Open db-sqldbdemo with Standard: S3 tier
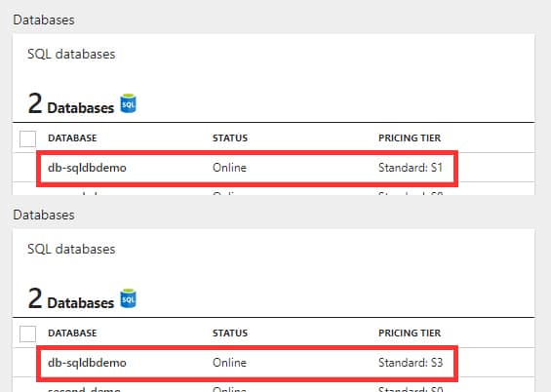 coord(87,363)
